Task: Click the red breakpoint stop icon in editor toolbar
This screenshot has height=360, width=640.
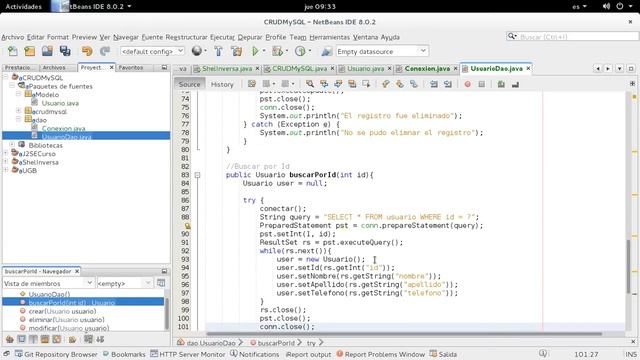Action: coord(467,84)
